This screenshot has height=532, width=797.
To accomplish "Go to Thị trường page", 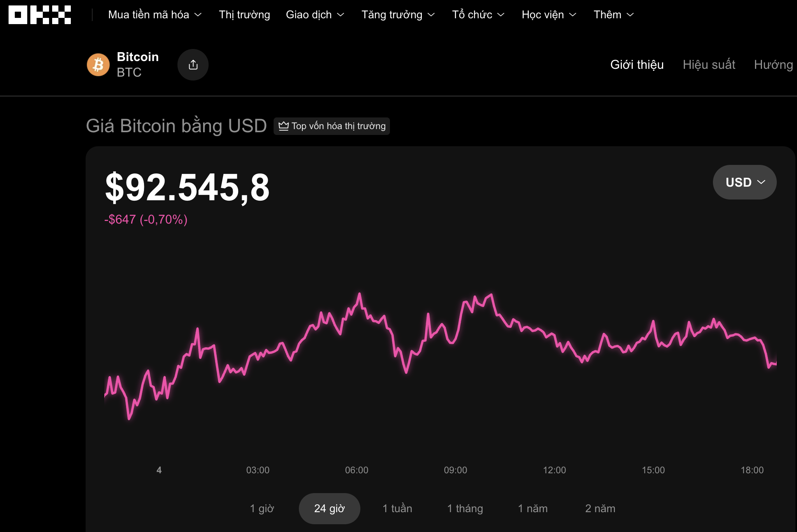I will tap(244, 15).
